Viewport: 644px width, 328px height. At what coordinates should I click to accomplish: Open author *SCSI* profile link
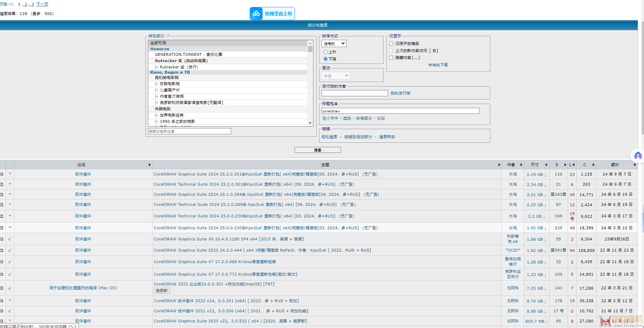(x=513, y=250)
